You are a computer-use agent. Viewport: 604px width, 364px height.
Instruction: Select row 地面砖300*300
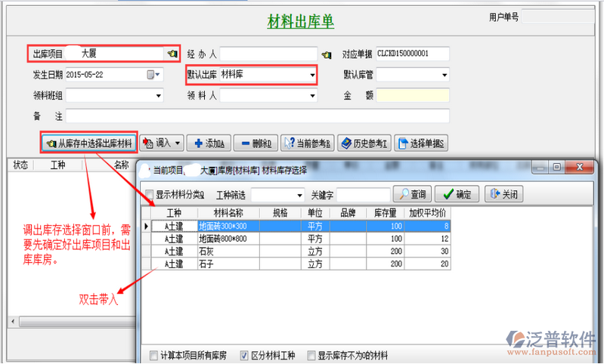click(296, 227)
